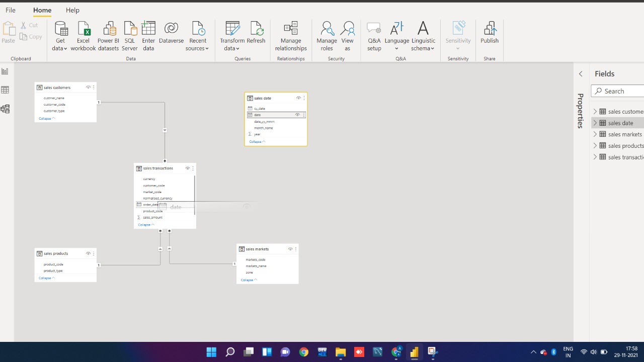Viewport: 644px width, 362px height.
Task: Open the Excel workbook data source
Action: [x=83, y=36]
